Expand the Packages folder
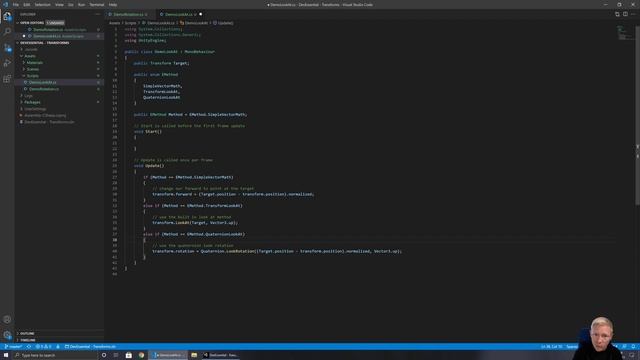Screen dimensions: 640x360 (32, 102)
